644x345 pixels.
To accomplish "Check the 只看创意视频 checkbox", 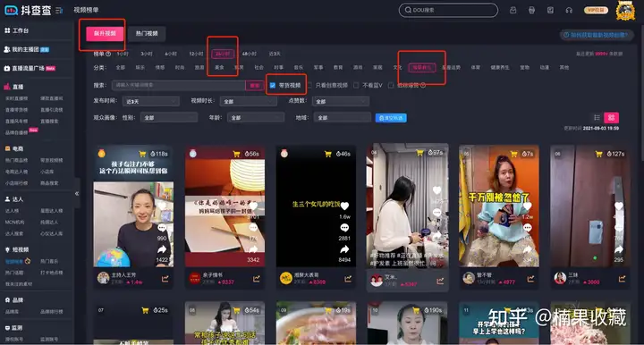I will tap(310, 85).
